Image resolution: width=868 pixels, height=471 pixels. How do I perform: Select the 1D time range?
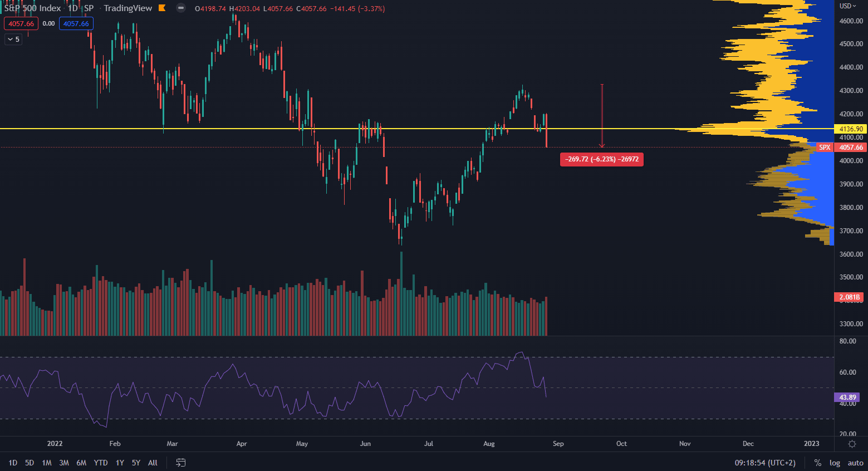13,463
